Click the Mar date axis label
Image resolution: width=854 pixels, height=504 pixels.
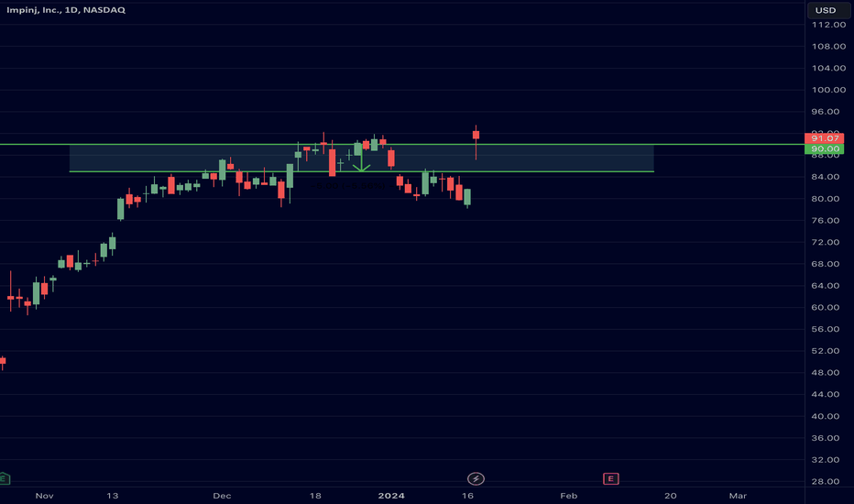point(738,496)
